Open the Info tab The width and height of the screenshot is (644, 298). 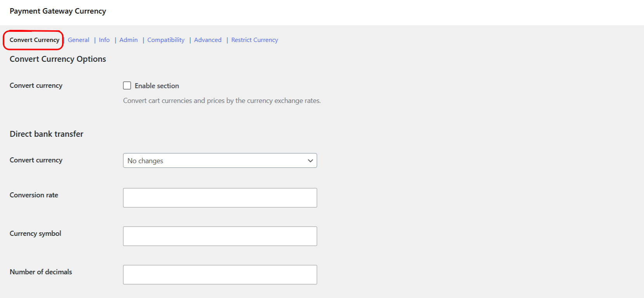104,40
